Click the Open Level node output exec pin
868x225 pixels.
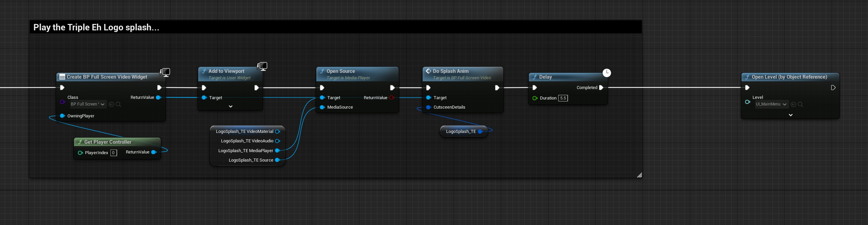833,88
